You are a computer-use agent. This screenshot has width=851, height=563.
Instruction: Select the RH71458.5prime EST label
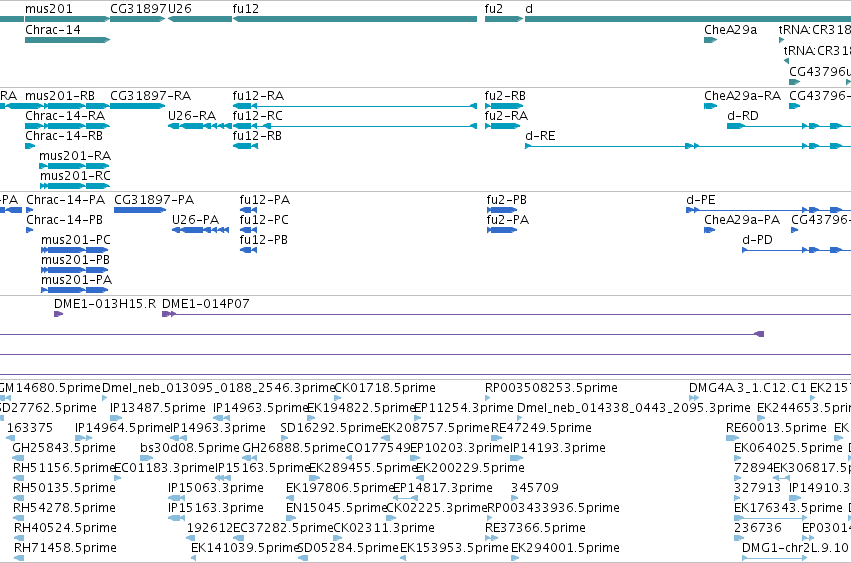coord(65,549)
